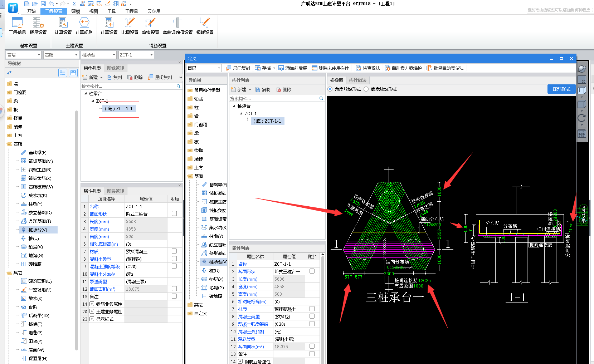Click 复制 in the 定义 dialog 构件列表
Viewport: 594px width, 364px height.
coord(263,89)
